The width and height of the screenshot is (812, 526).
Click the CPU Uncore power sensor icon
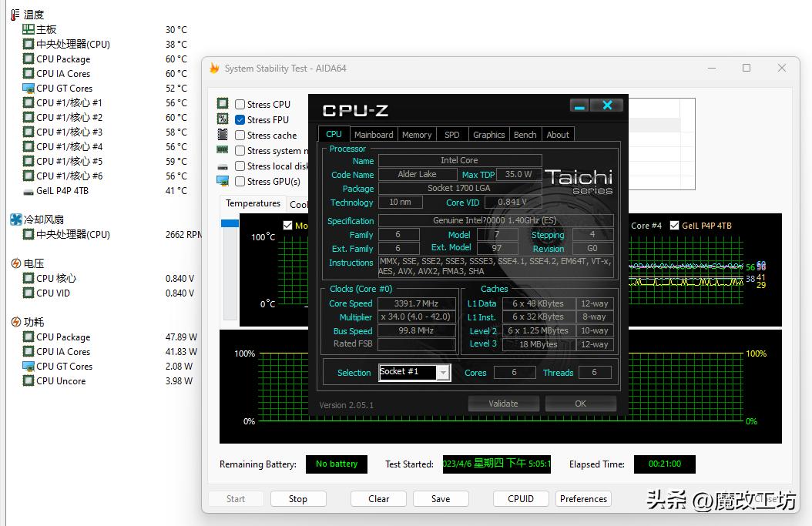tap(28, 380)
